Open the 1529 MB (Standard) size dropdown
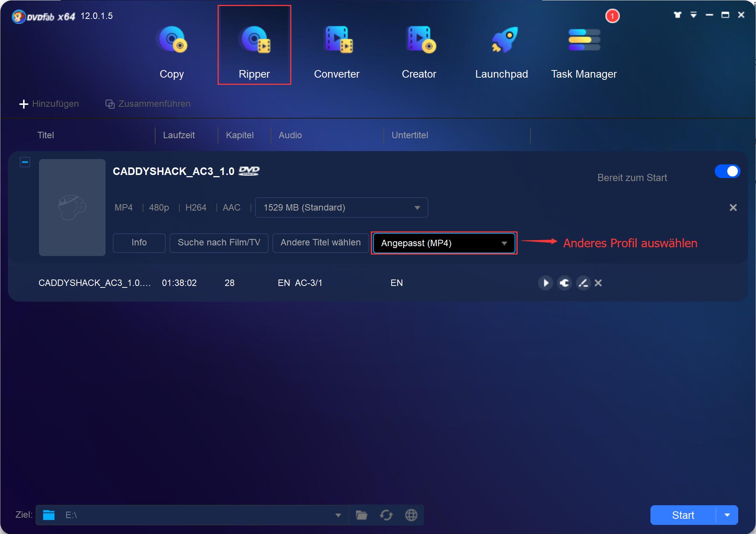 [x=341, y=208]
